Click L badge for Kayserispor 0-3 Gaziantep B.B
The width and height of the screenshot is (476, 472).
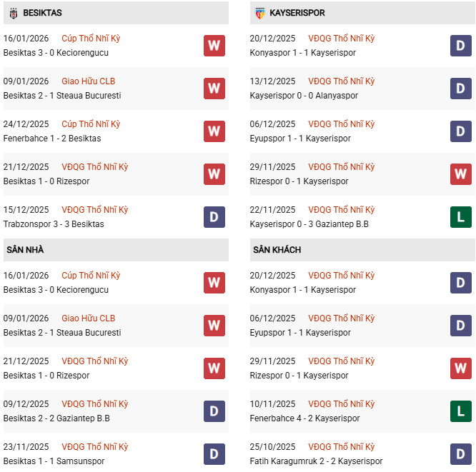tap(461, 217)
